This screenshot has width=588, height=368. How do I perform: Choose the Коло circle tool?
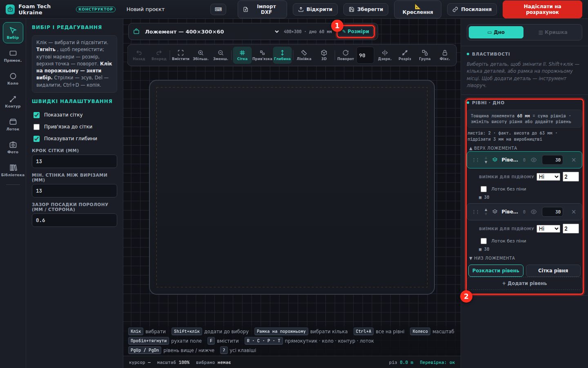click(13, 79)
